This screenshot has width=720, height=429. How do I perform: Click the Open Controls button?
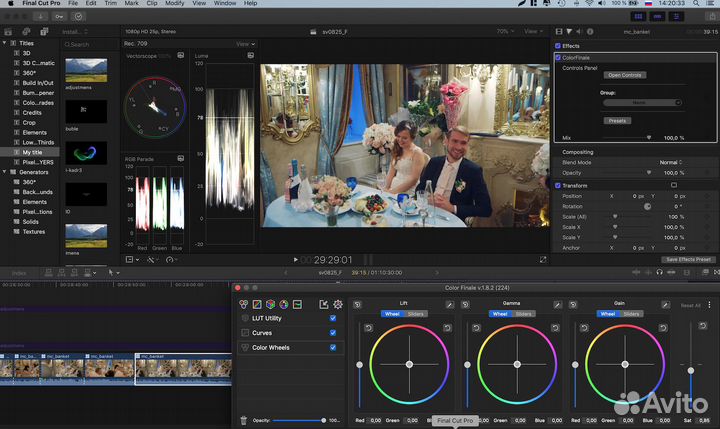click(625, 75)
